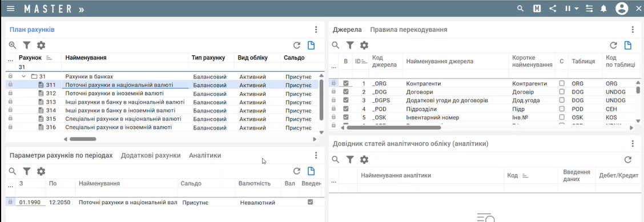Select the Джерела tab
Image resolution: width=644 pixels, height=222 pixels.
click(347, 30)
